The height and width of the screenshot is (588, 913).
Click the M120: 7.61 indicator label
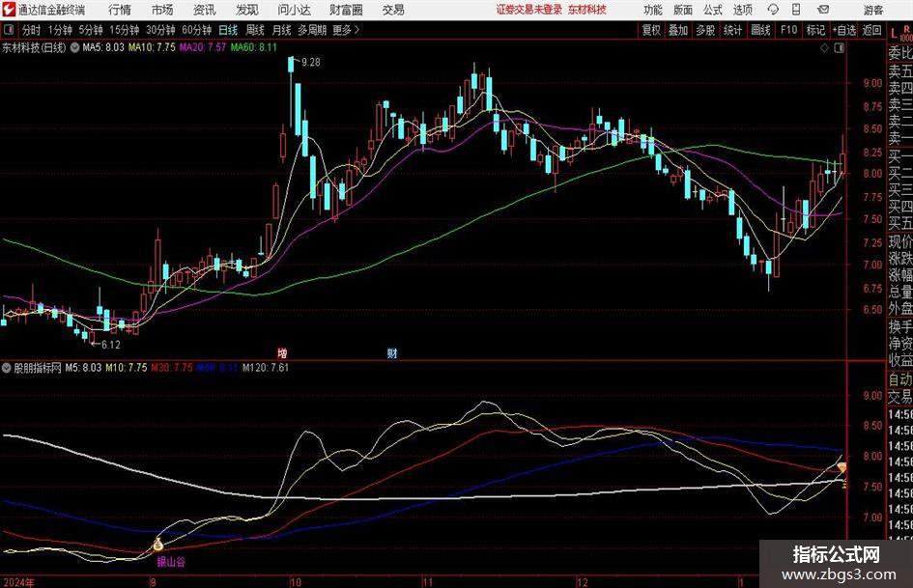(266, 367)
